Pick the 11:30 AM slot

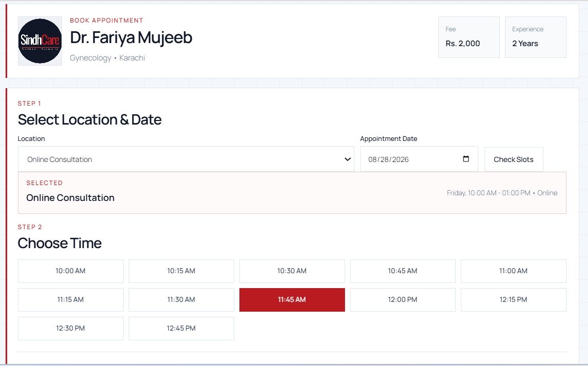click(x=181, y=300)
